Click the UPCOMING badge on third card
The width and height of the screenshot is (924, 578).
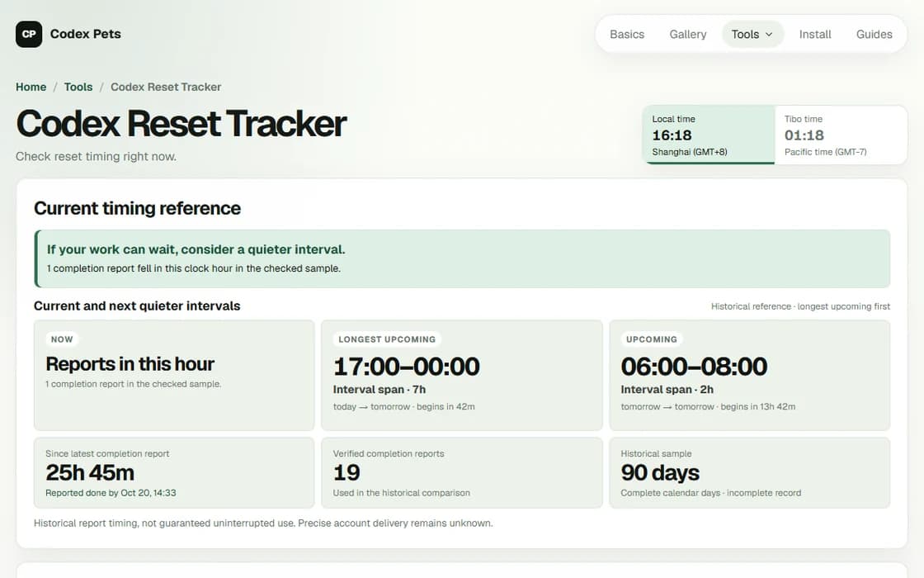coord(651,339)
